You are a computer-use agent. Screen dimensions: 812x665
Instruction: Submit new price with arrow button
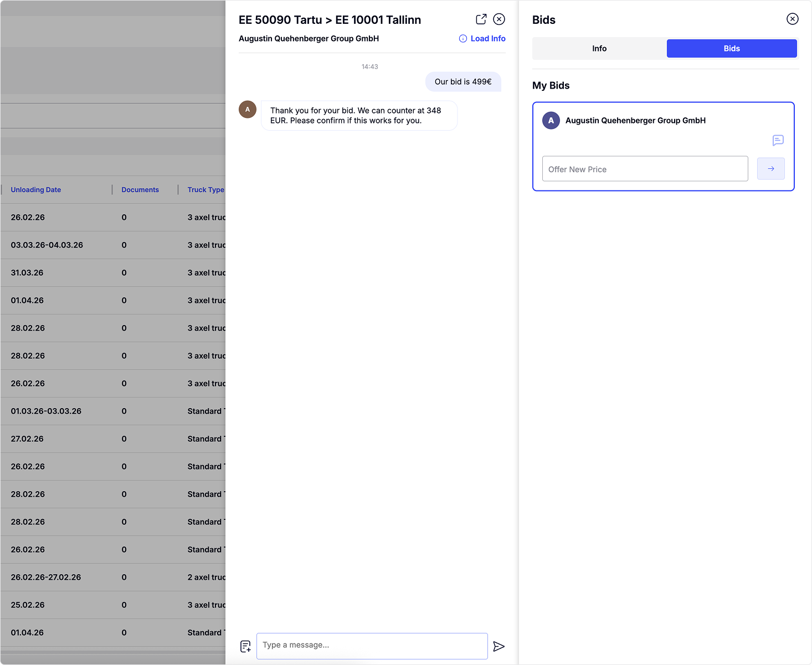pos(770,169)
